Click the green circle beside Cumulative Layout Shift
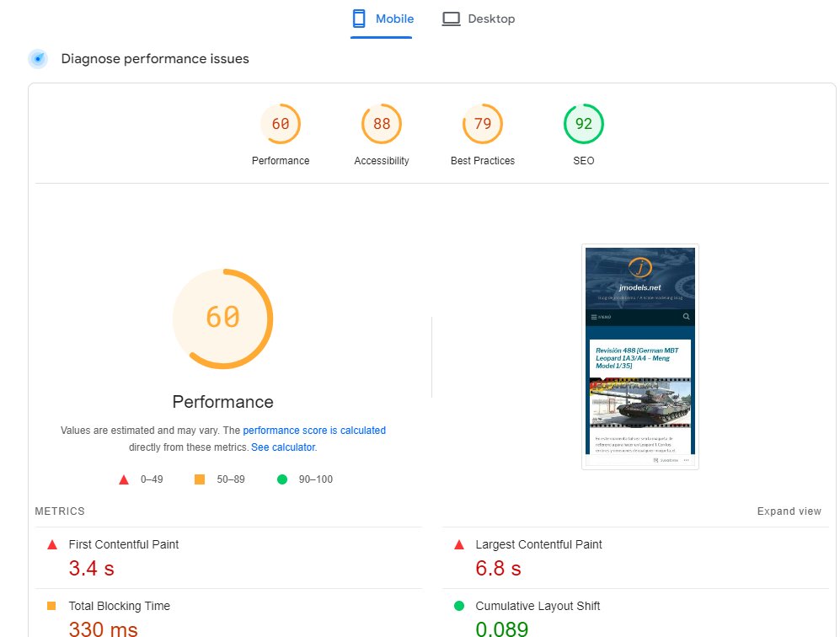 pos(459,606)
